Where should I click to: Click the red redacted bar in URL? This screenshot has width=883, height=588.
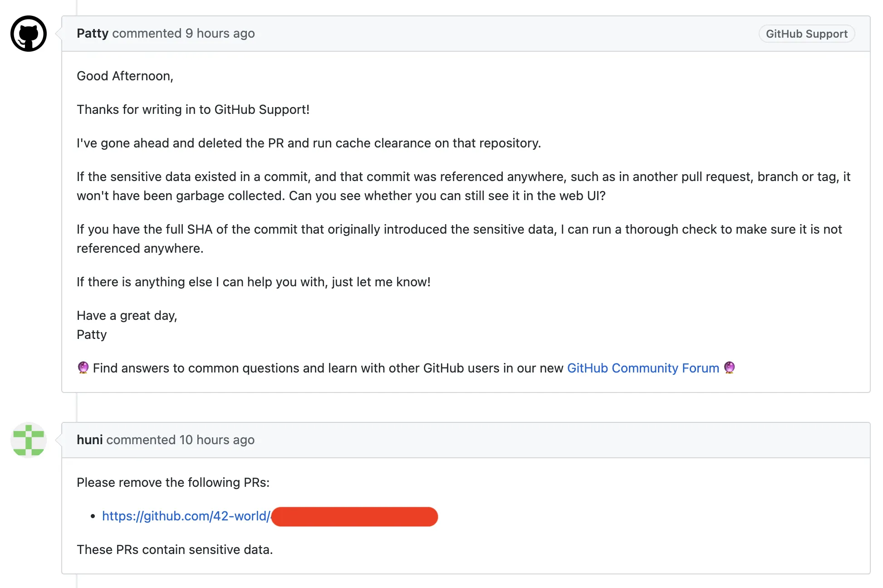(x=354, y=517)
